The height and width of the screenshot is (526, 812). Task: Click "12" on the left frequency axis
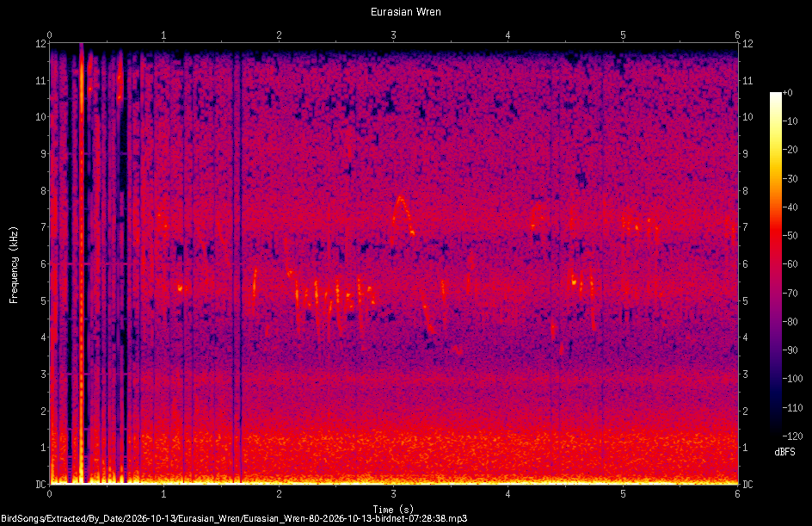tap(41, 44)
